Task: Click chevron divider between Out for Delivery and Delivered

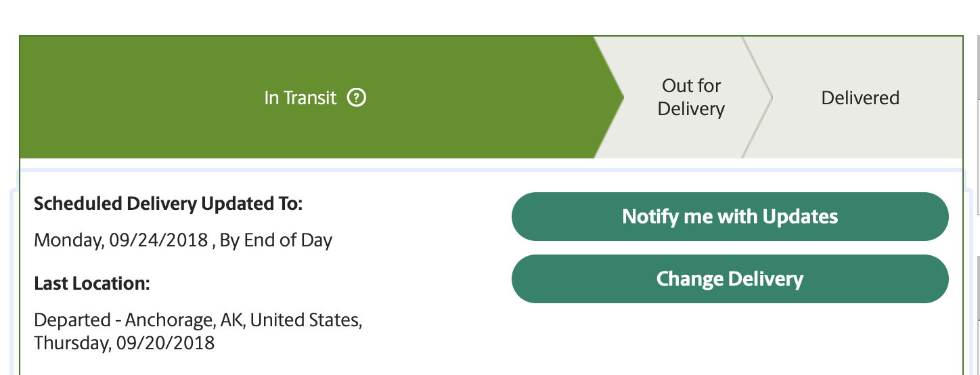Action: tap(757, 97)
